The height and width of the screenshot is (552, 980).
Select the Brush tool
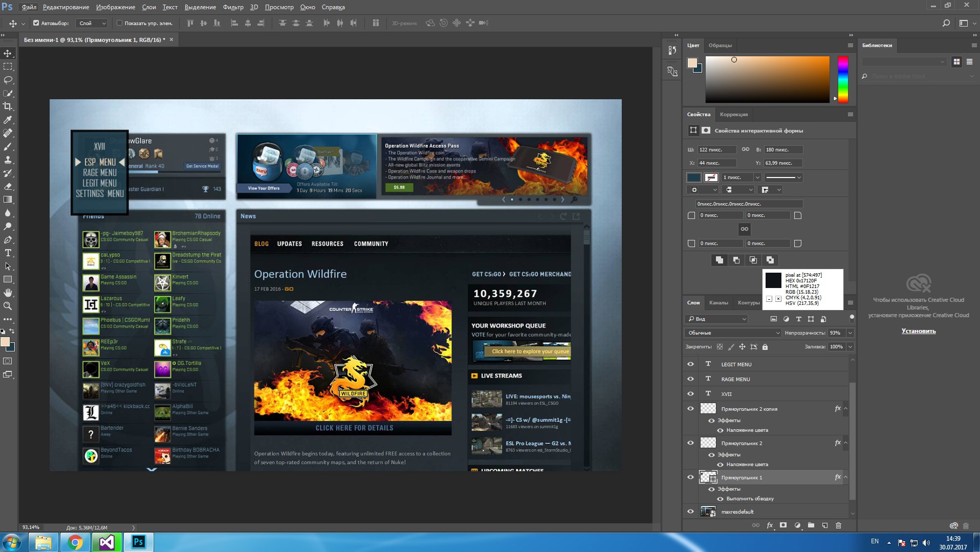(8, 146)
